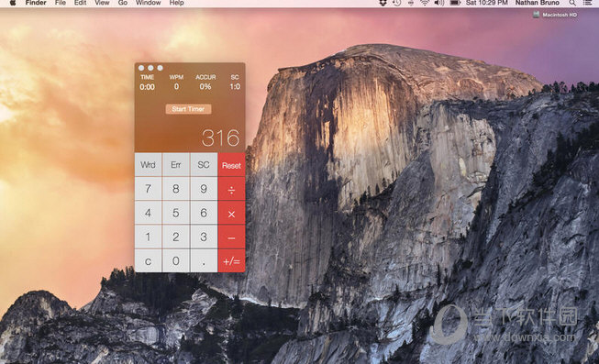Click the WPM 0 readout
The image size is (599, 364).
[176, 83]
